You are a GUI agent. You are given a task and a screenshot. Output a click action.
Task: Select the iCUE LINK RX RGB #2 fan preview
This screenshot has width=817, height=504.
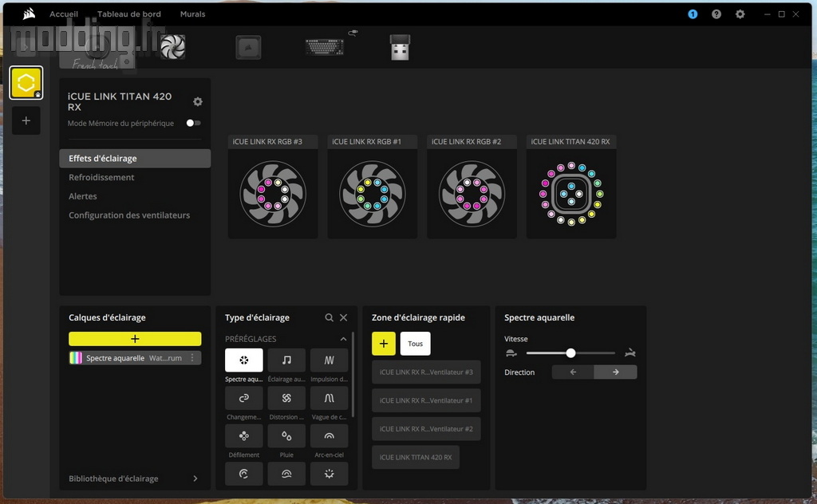(472, 187)
